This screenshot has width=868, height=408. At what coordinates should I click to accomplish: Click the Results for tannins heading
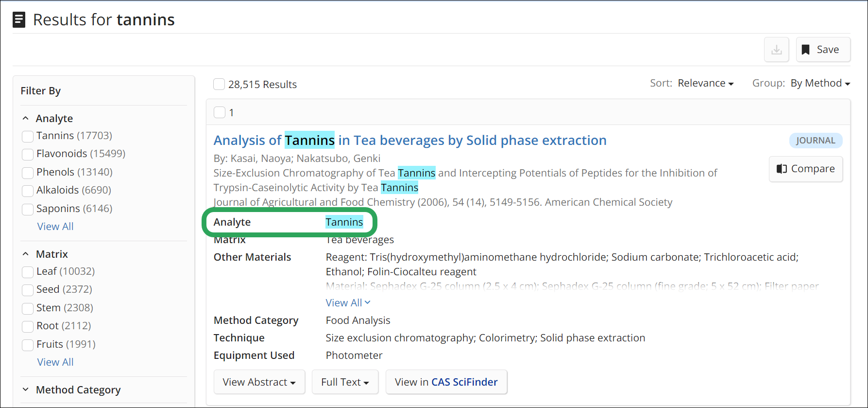[104, 20]
